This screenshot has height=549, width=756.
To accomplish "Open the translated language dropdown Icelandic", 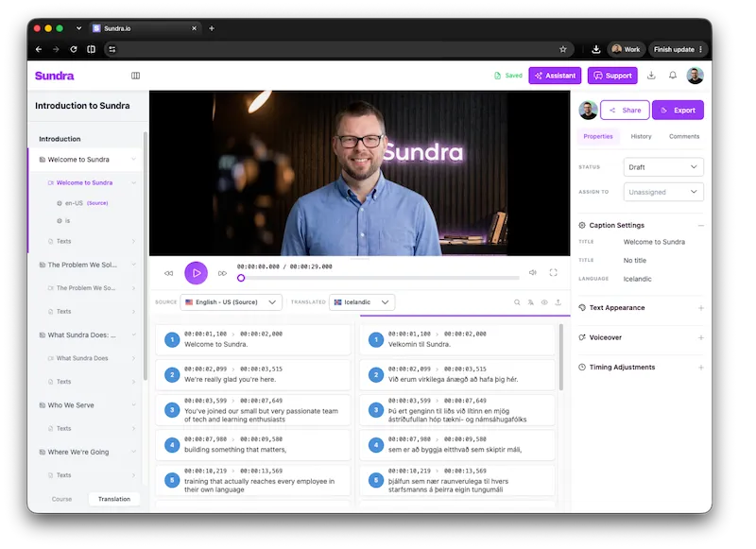I will pyautogui.click(x=362, y=302).
